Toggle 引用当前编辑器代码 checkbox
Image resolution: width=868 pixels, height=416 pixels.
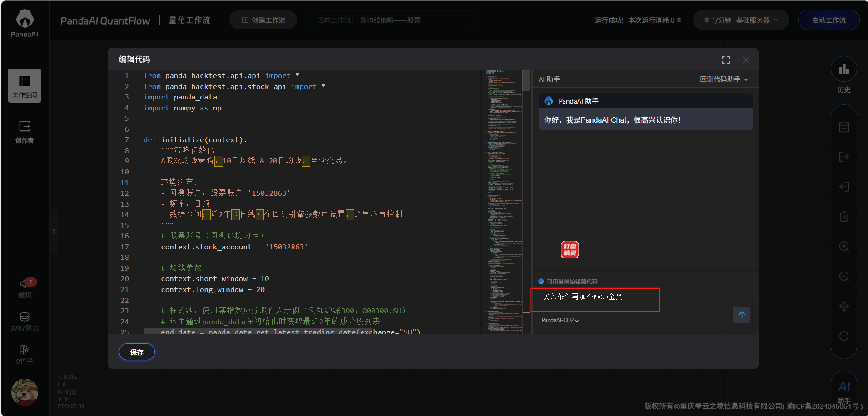tap(541, 282)
